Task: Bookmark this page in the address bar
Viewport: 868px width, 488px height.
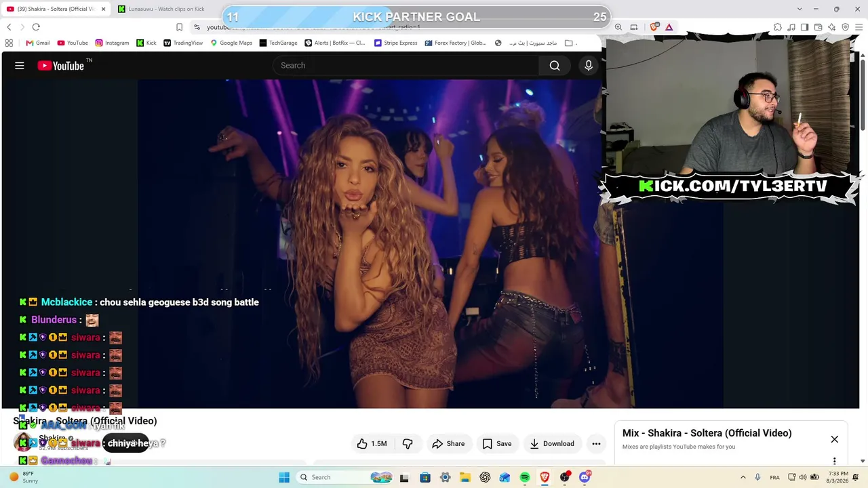Action: point(179,27)
